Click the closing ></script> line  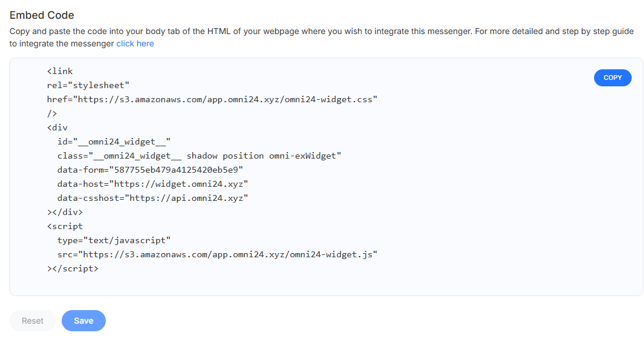click(73, 269)
